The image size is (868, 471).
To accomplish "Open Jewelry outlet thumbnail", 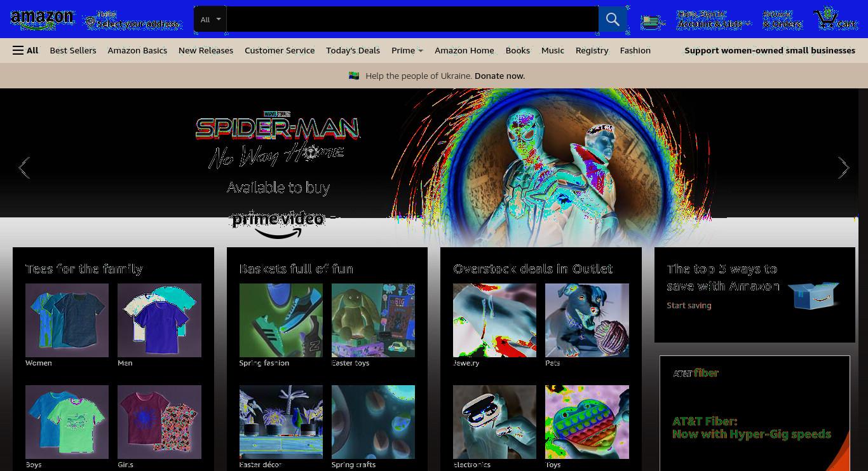I will point(494,320).
